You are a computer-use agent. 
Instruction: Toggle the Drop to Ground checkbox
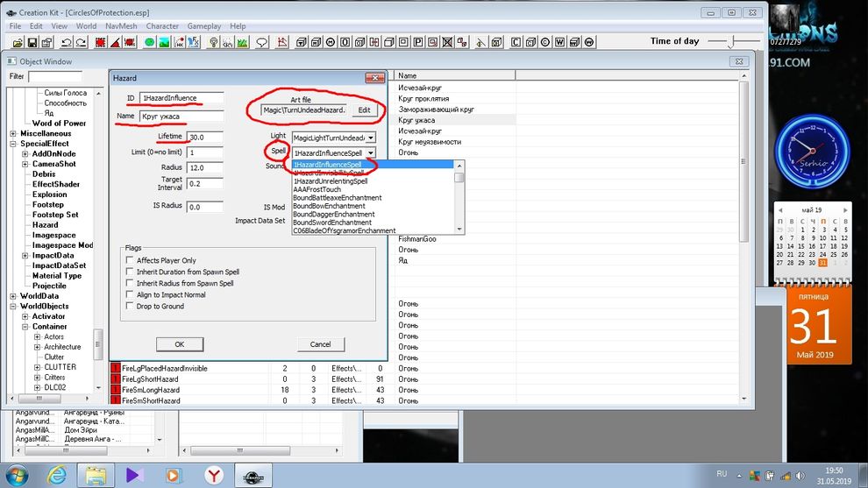pos(130,307)
